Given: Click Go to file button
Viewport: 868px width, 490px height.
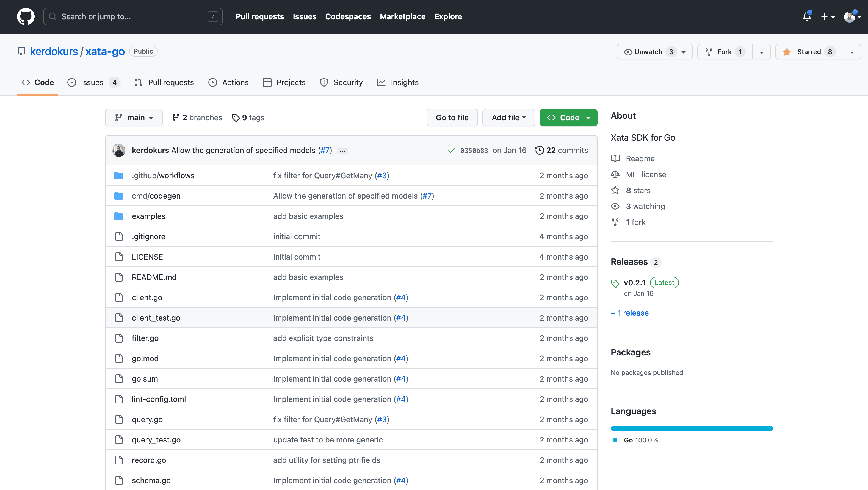Looking at the screenshot, I should tap(452, 118).
